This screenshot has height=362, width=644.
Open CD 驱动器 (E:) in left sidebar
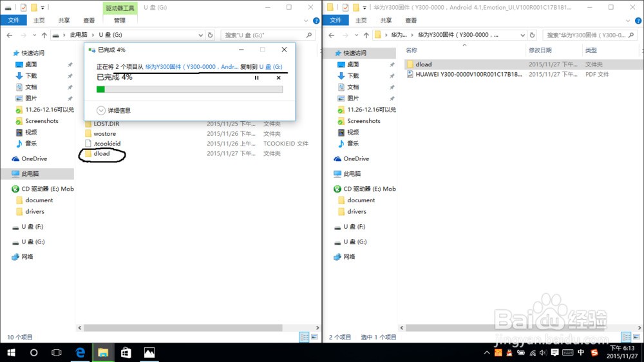(x=47, y=189)
